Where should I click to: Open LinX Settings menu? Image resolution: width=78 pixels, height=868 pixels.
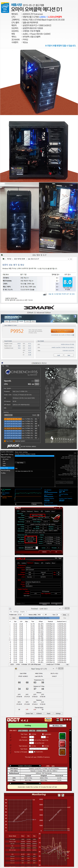click(16, 612)
